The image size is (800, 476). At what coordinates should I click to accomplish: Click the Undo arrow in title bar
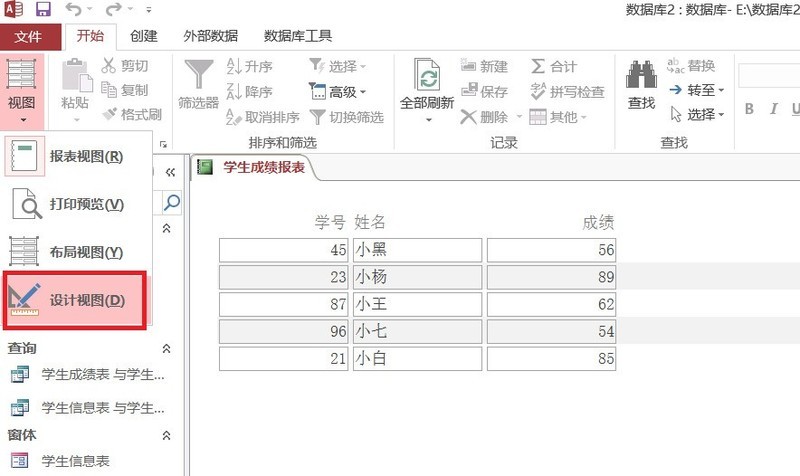[x=72, y=11]
